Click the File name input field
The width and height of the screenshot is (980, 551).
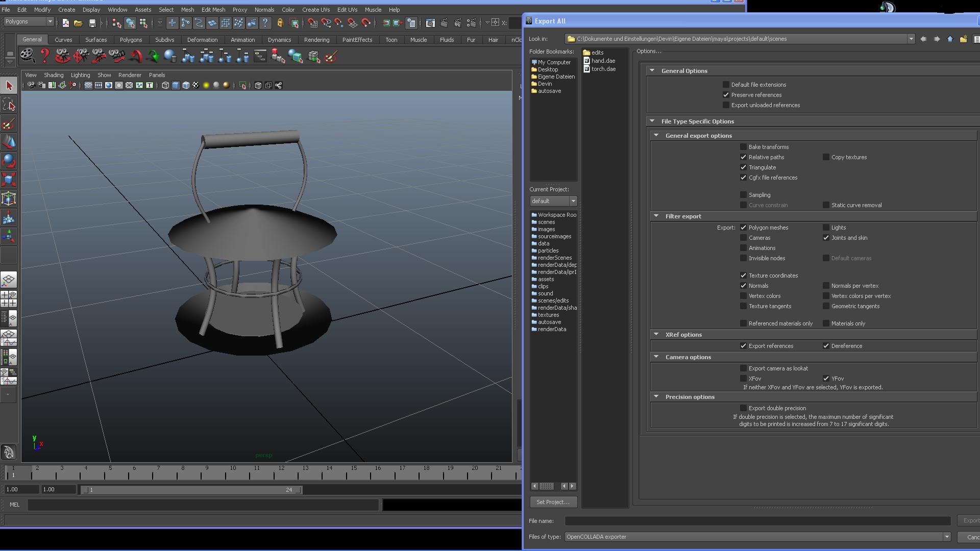pos(757,521)
